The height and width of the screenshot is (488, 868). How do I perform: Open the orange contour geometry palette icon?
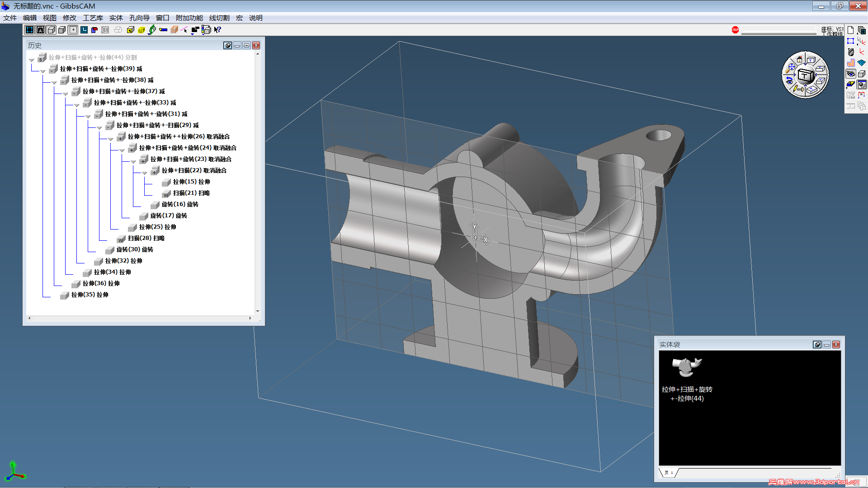point(850,63)
